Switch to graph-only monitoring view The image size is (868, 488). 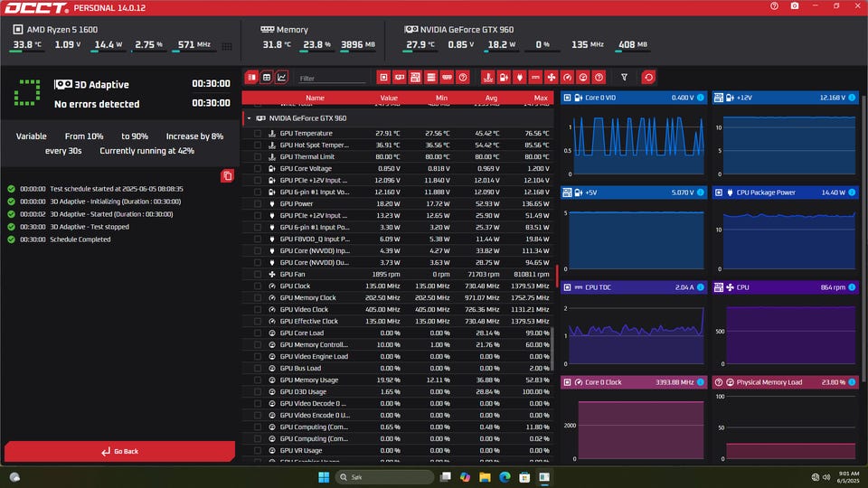[x=281, y=78]
